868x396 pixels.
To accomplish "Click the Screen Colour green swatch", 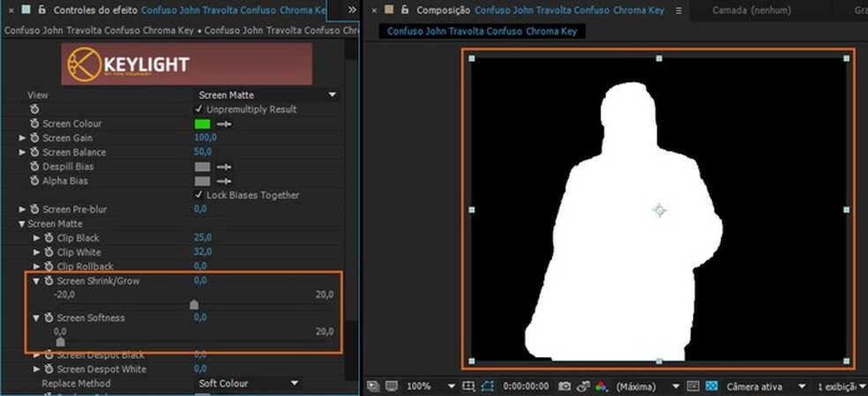I will (202, 124).
